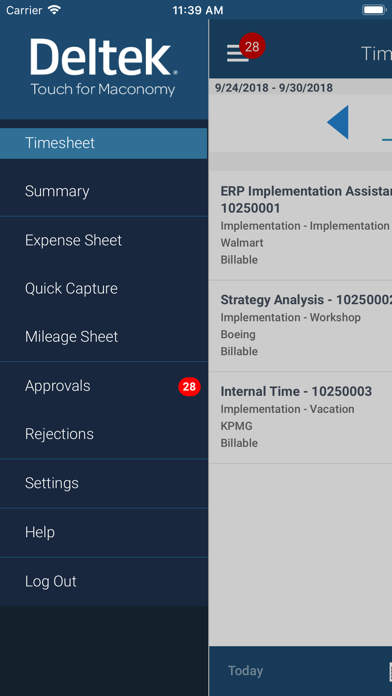This screenshot has width=392, height=696.
Task: Select the Strategy Analysis timesheet row
Action: [x=301, y=326]
